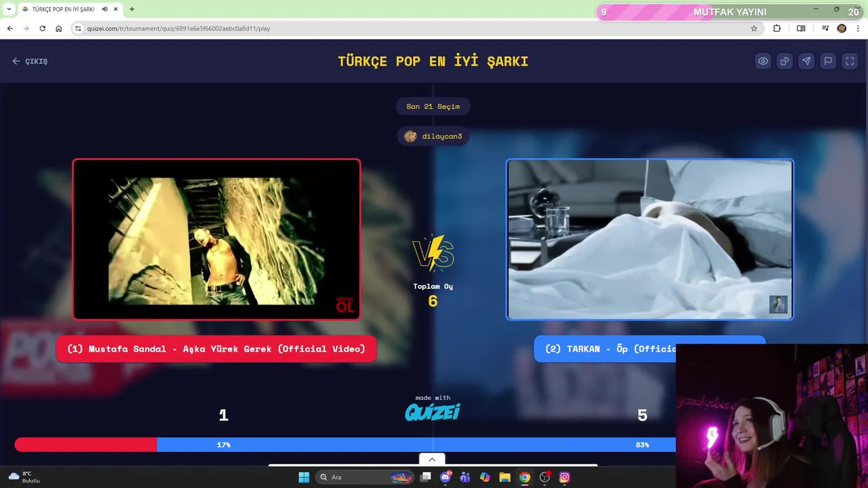Viewport: 868px width, 488px height.
Task: Open a new browser tab
Action: 132,9
